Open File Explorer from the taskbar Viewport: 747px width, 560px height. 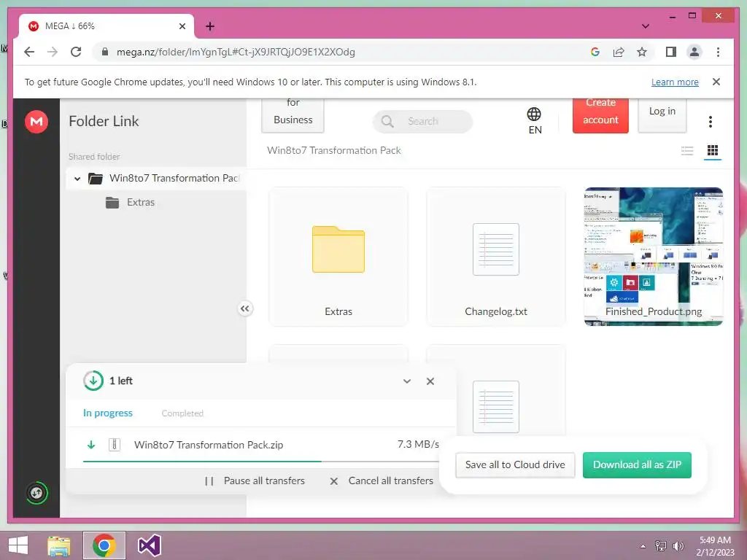pos(58,545)
